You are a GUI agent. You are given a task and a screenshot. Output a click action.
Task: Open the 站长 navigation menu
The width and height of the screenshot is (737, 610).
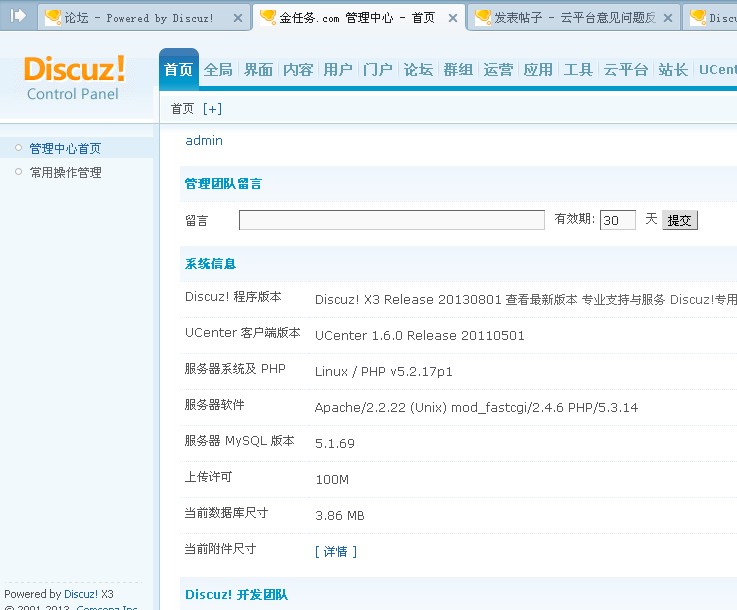click(x=673, y=70)
